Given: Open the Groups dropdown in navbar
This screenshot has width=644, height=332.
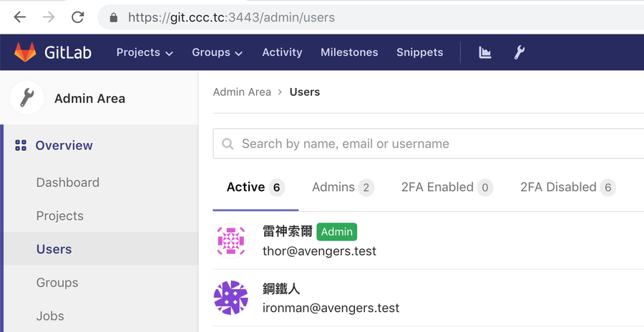Looking at the screenshot, I should (218, 52).
